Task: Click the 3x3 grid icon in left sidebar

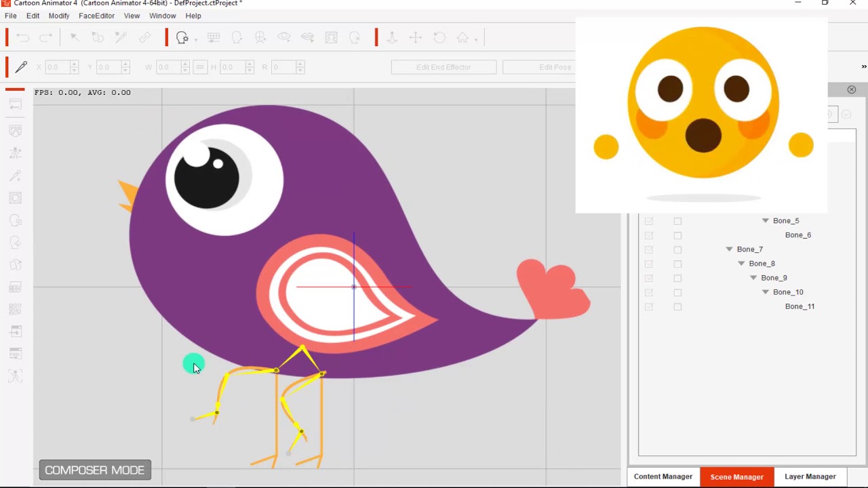Action: pos(15,309)
